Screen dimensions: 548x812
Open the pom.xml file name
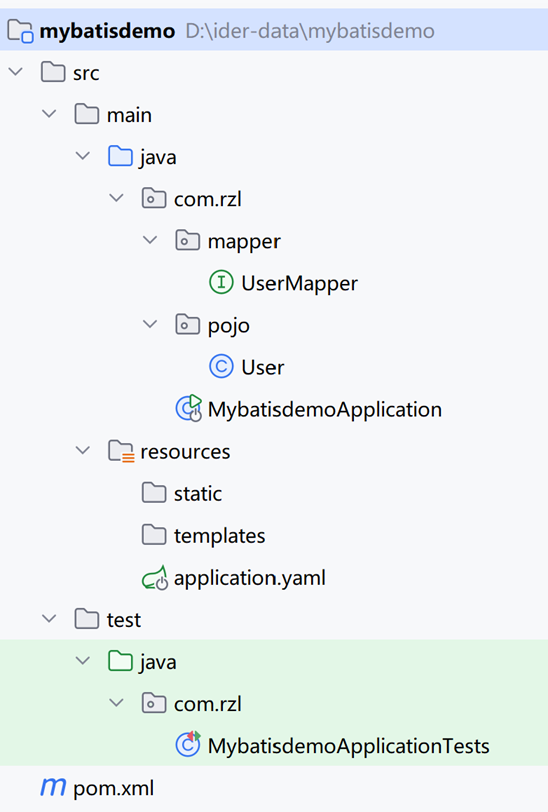(113, 788)
